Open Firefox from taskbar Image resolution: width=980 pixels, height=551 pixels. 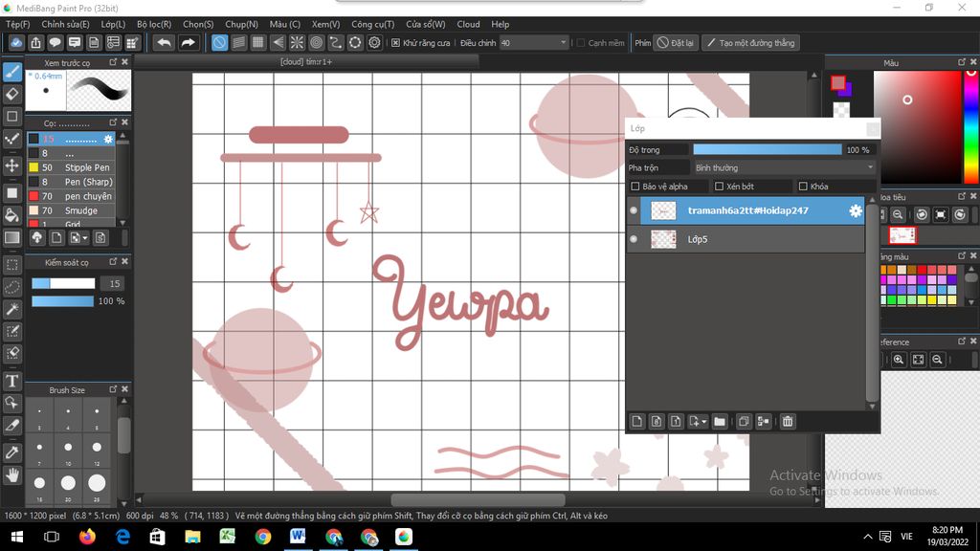(87, 537)
